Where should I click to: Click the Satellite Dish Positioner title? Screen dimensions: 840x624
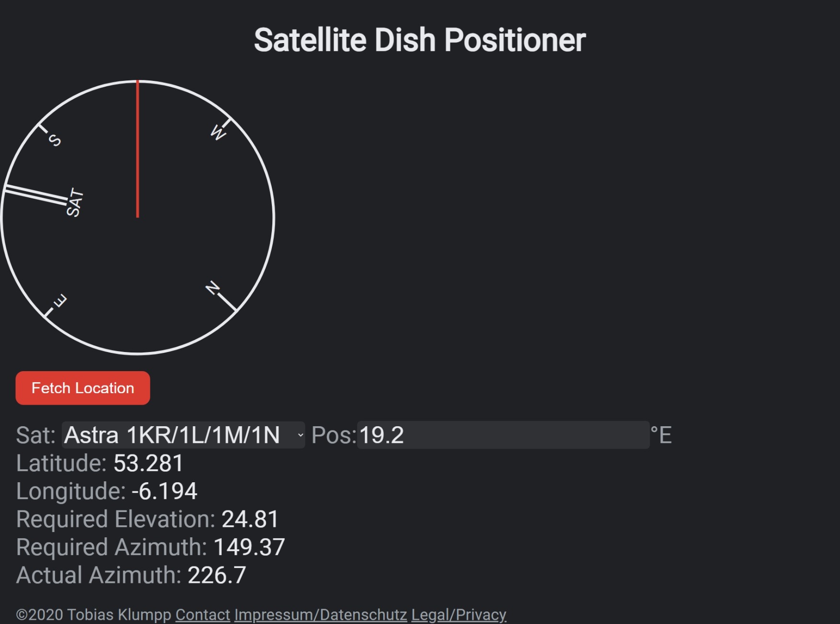tap(420, 40)
